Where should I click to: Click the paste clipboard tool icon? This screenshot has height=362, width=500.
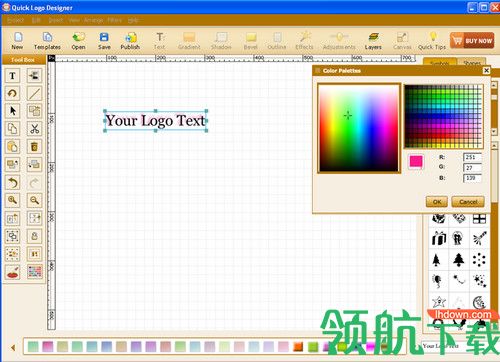(x=13, y=147)
